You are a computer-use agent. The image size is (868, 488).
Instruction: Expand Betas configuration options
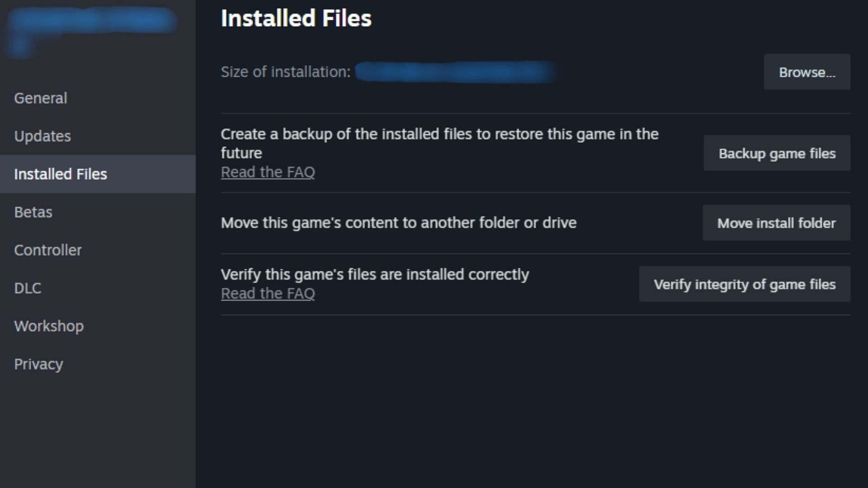click(x=33, y=211)
